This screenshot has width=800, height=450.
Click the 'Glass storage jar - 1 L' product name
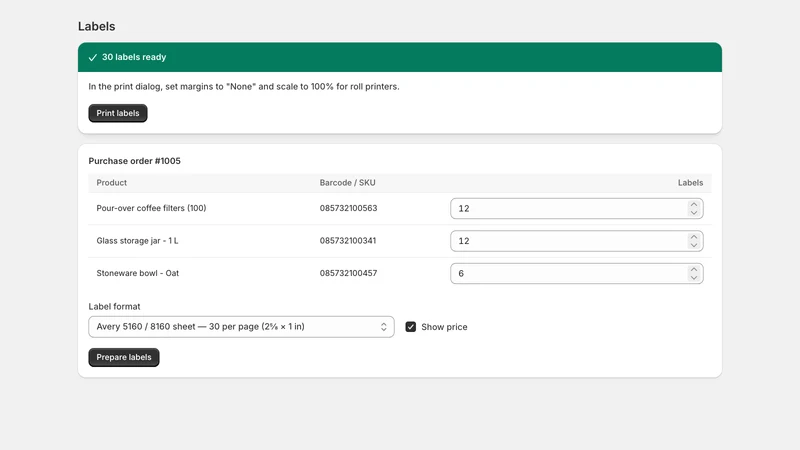[x=137, y=241]
